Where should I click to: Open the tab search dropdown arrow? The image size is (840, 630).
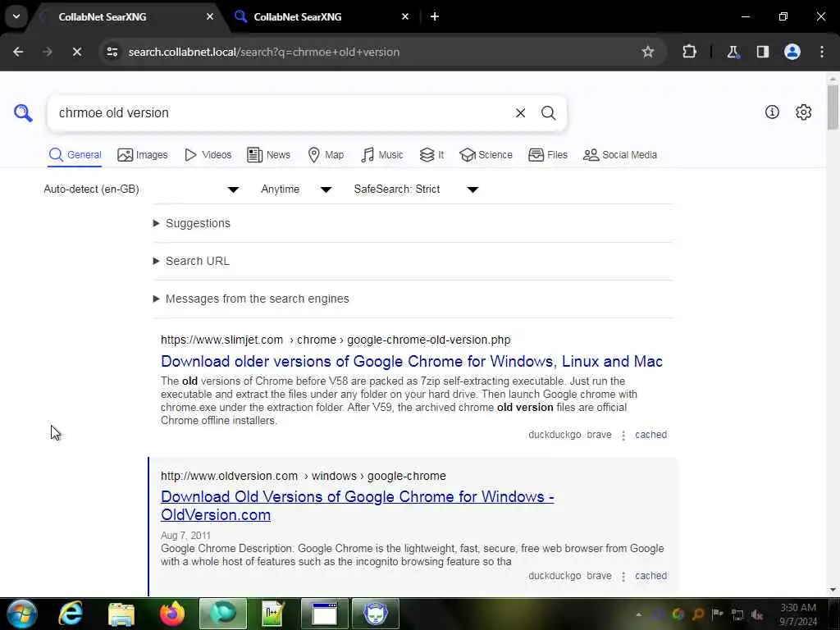coord(16,16)
